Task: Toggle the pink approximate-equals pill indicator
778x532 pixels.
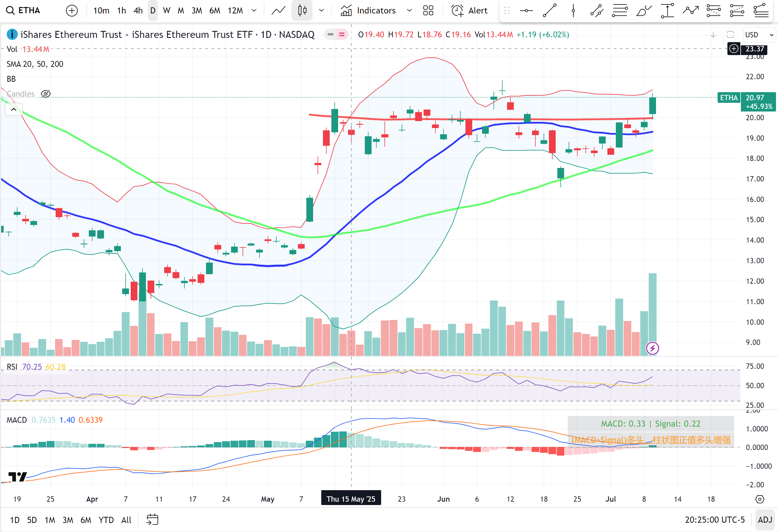Action: (x=342, y=35)
